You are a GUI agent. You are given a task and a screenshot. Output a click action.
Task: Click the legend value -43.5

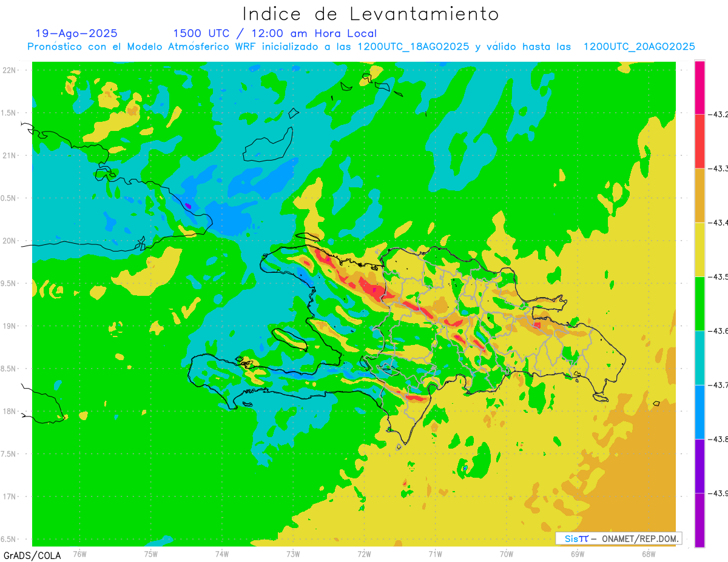pos(718,276)
